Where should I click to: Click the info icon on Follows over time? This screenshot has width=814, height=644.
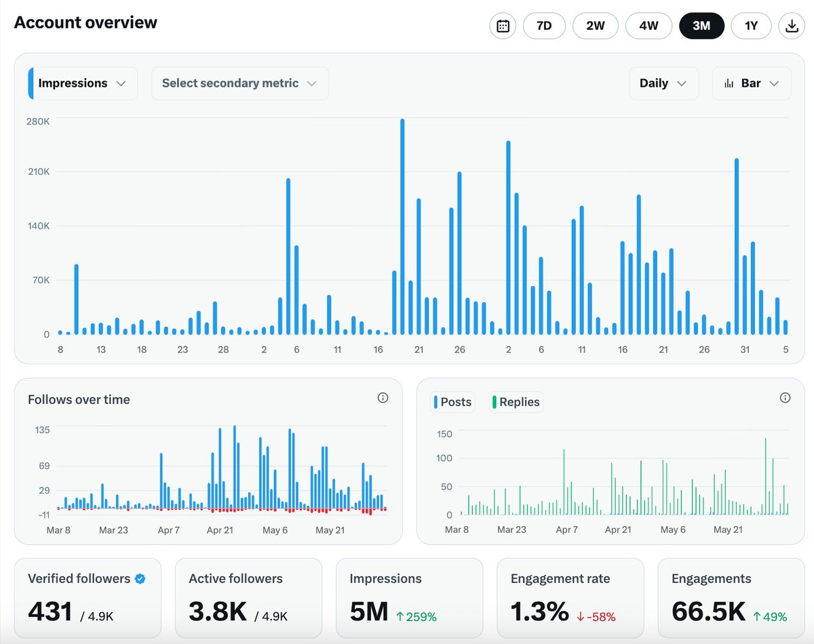tap(383, 398)
